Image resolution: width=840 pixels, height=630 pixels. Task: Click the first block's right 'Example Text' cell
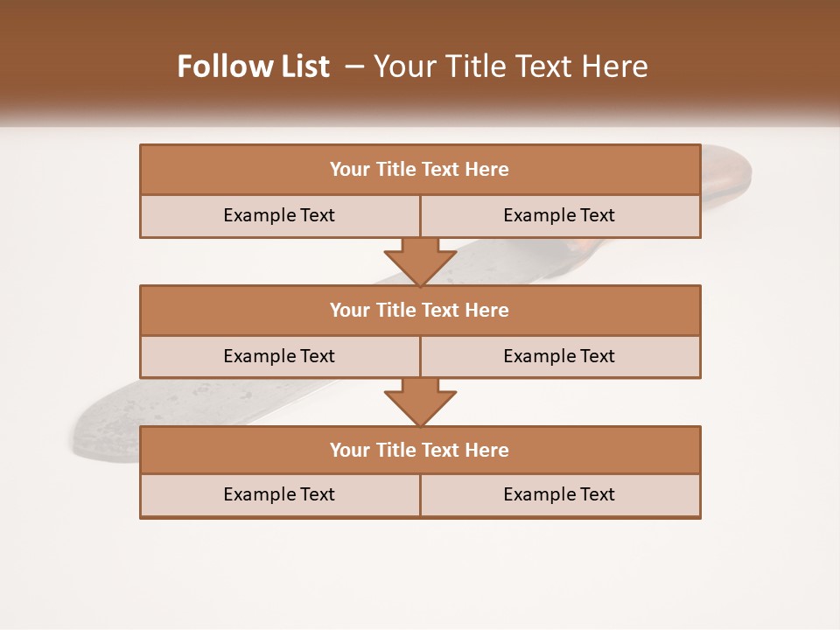coord(560,215)
